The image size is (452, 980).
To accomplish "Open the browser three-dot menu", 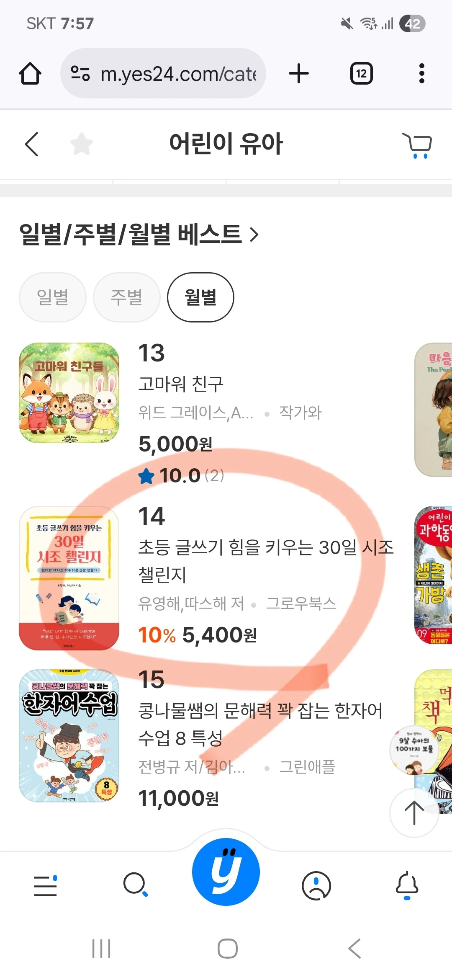I will (x=421, y=74).
